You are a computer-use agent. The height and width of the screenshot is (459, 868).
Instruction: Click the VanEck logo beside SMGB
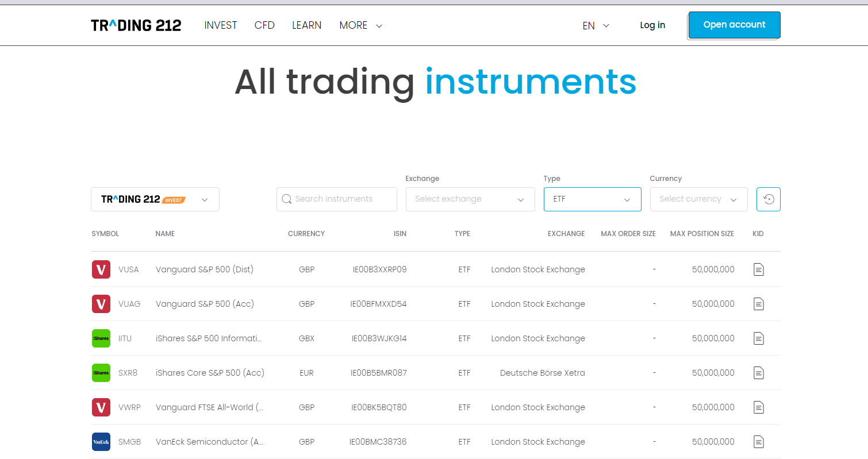click(x=101, y=442)
